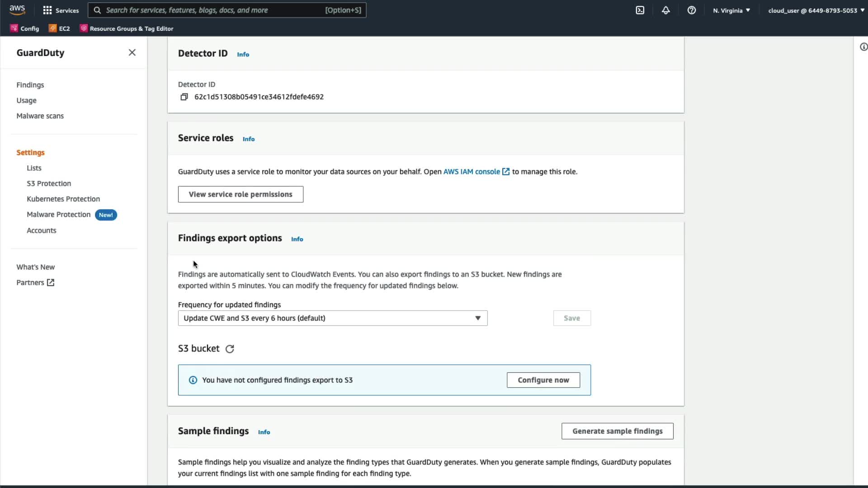
Task: Expand Frequency for updated findings dropdown
Action: pos(332,318)
